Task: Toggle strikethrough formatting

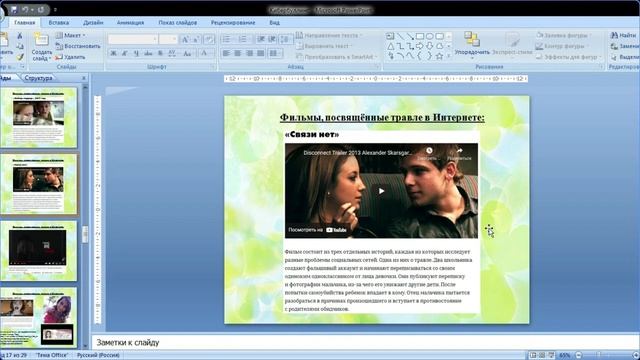Action: [148, 53]
